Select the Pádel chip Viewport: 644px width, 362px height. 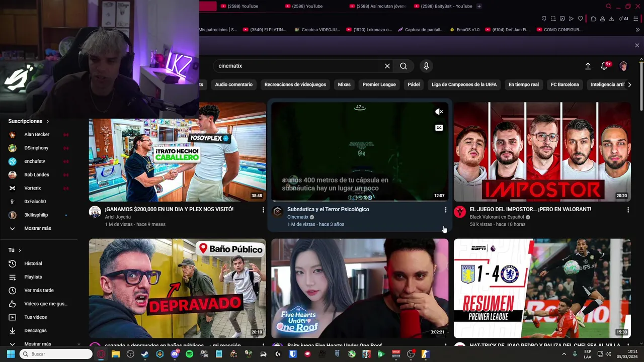tap(414, 84)
